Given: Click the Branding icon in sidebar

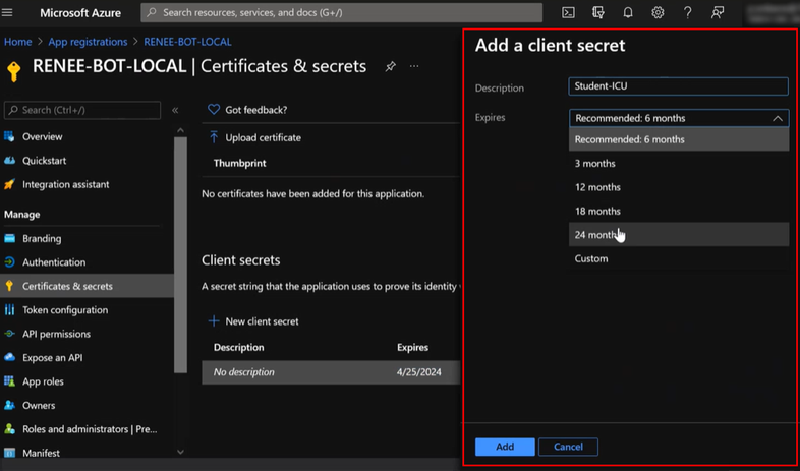Looking at the screenshot, I should (x=9, y=238).
